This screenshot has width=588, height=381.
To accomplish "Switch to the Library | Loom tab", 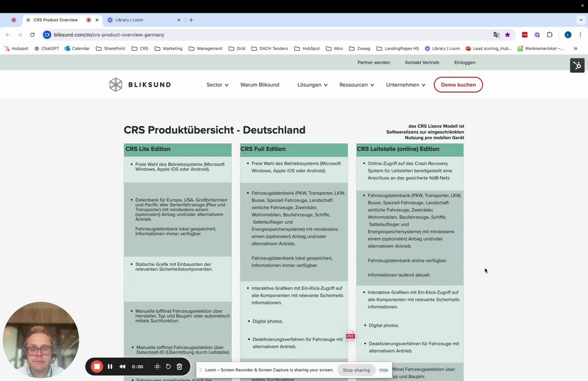I will (x=144, y=20).
